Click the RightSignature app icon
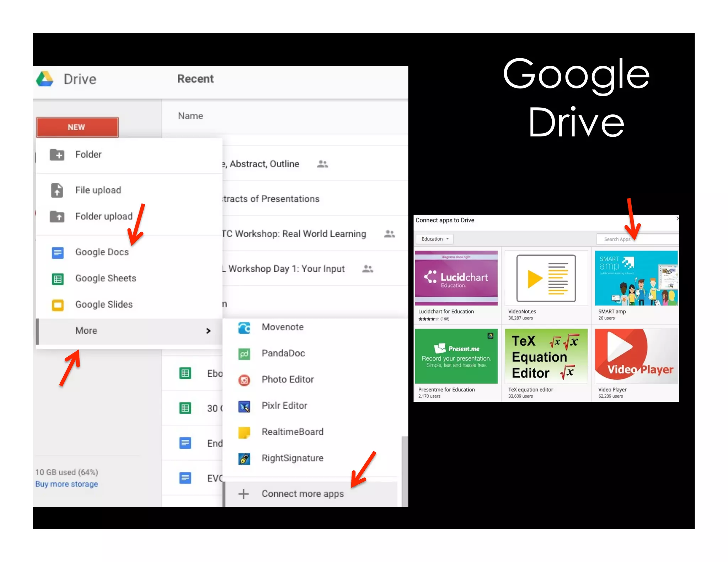This screenshot has height=562, width=728. pyautogui.click(x=244, y=459)
